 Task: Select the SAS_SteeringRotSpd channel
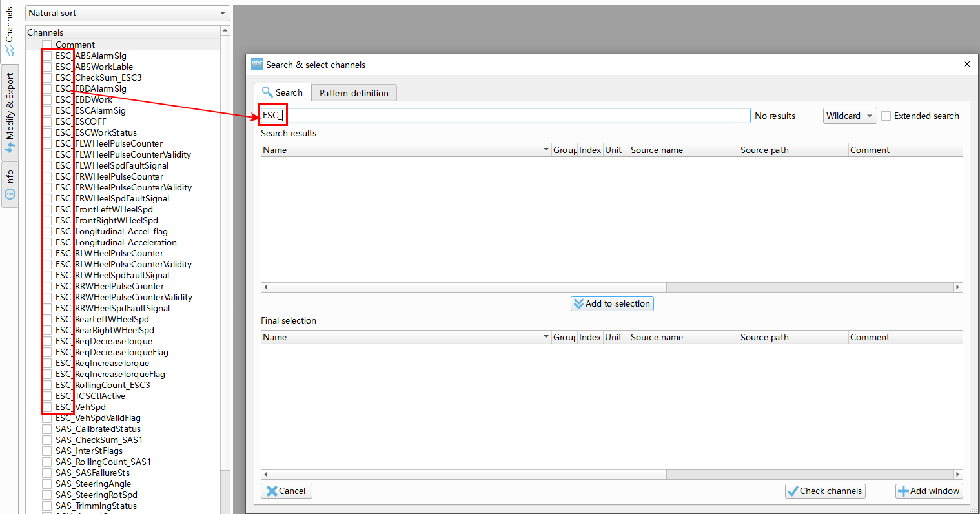96,495
